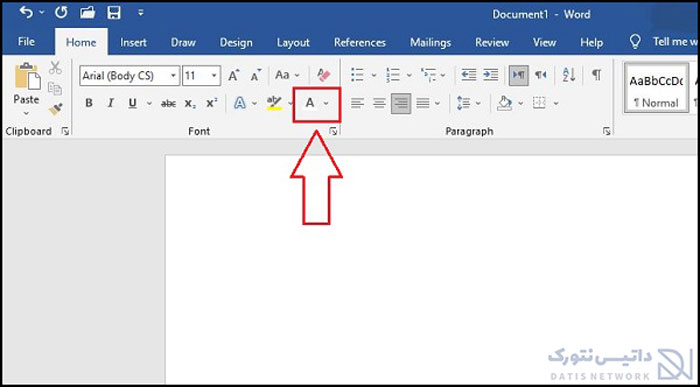Toggle Italic formatting
Screen dimensions: 700x387
tap(111, 104)
